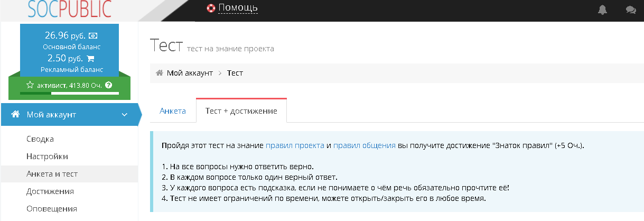Viewport: 644px width, 221px height.
Task: Click the lifebuoy help icon
Action: (211, 8)
